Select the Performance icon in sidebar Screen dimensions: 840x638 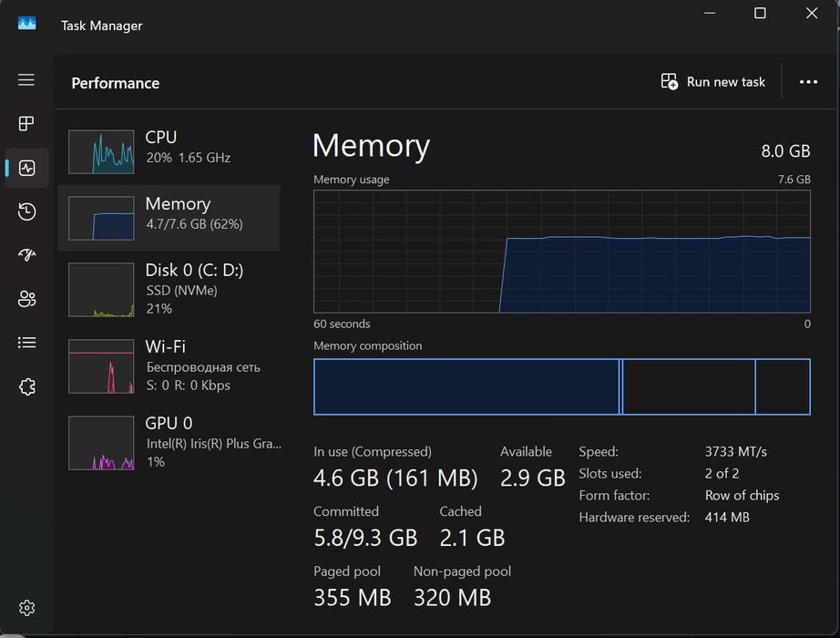coord(26,168)
